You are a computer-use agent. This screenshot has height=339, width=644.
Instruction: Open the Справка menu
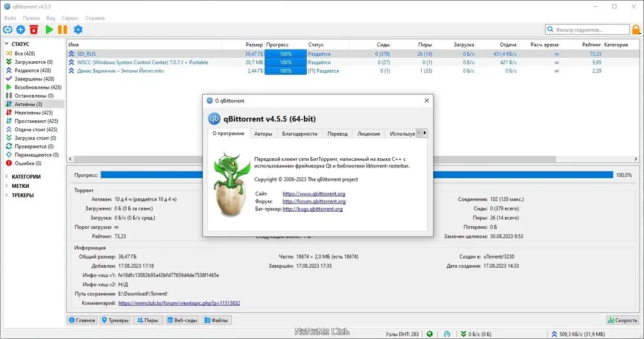click(x=95, y=18)
